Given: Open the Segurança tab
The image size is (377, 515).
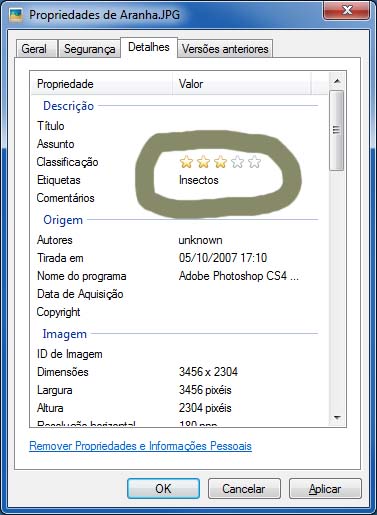Looking at the screenshot, I should 89,49.
